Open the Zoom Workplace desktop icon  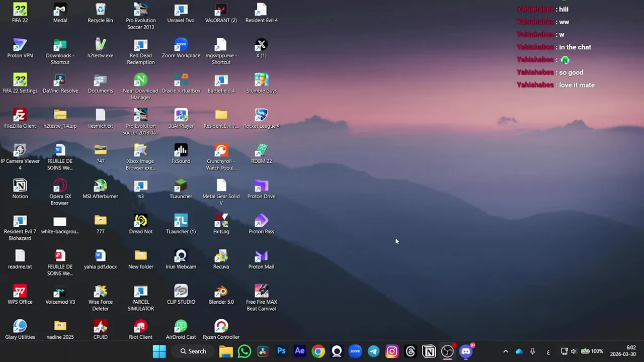[181, 48]
